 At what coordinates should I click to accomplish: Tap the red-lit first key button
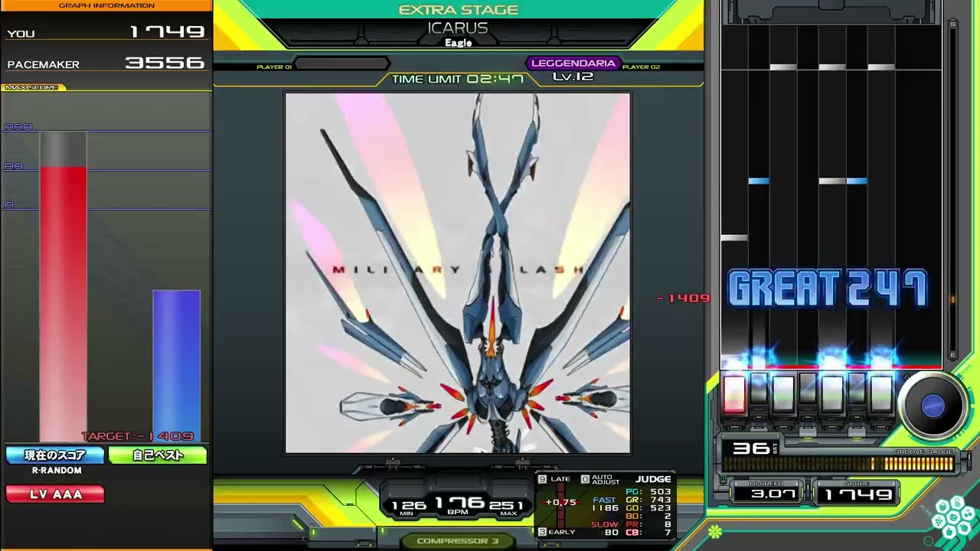point(734,394)
